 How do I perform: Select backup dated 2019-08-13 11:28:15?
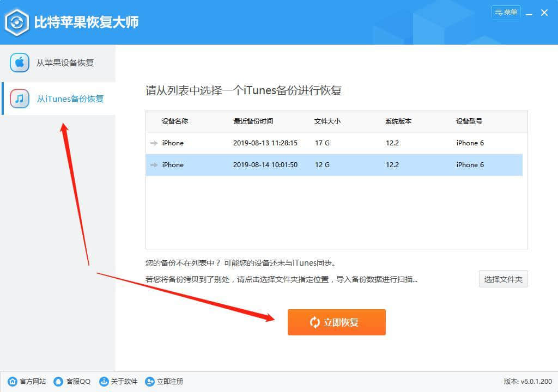tap(265, 143)
